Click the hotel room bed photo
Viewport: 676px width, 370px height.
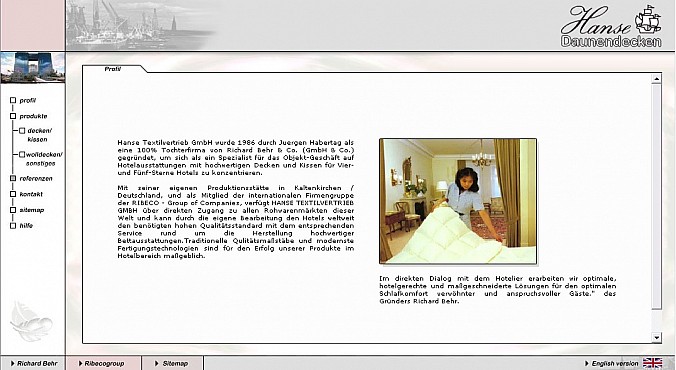pos(458,201)
